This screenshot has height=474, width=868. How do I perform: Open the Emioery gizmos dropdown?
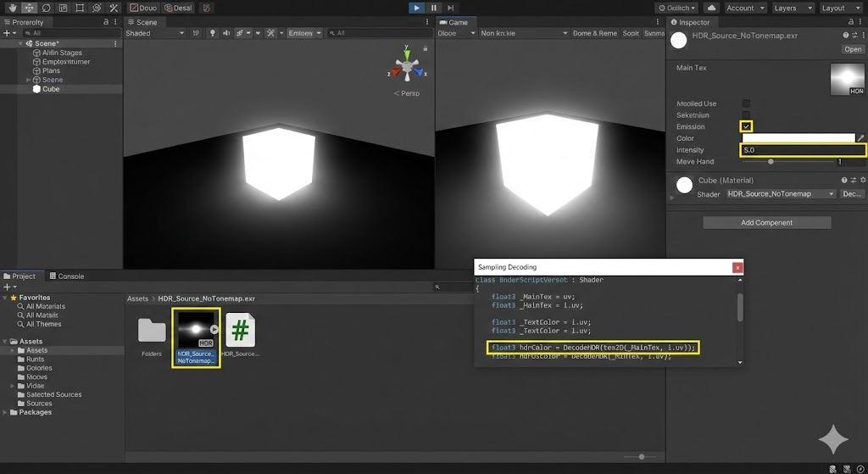coord(304,33)
